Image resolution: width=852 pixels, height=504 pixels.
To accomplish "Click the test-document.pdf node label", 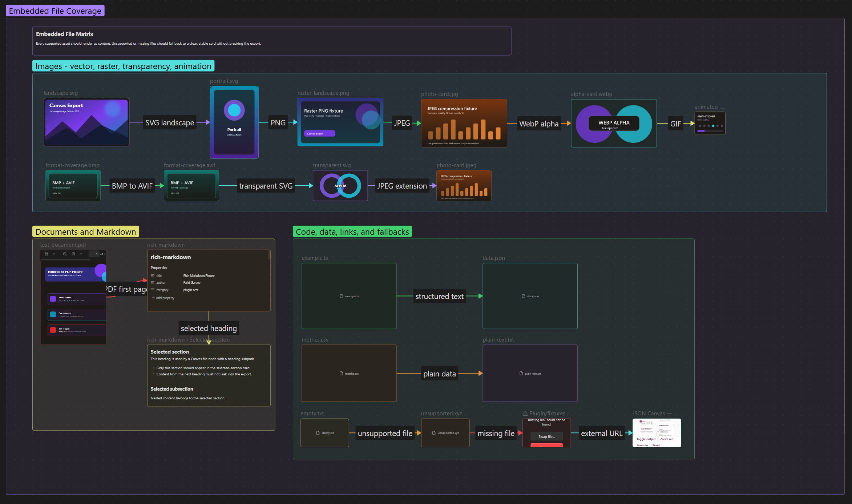I will point(63,245).
